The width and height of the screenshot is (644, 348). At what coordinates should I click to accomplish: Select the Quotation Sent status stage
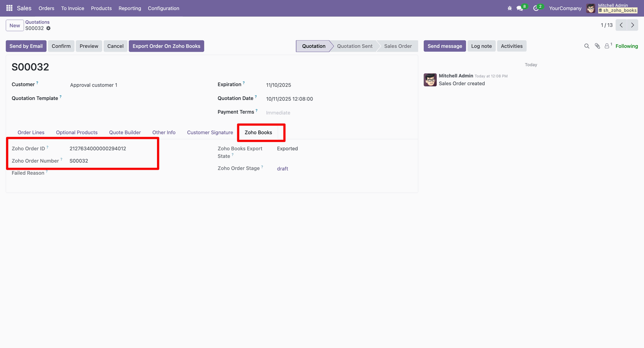355,46
